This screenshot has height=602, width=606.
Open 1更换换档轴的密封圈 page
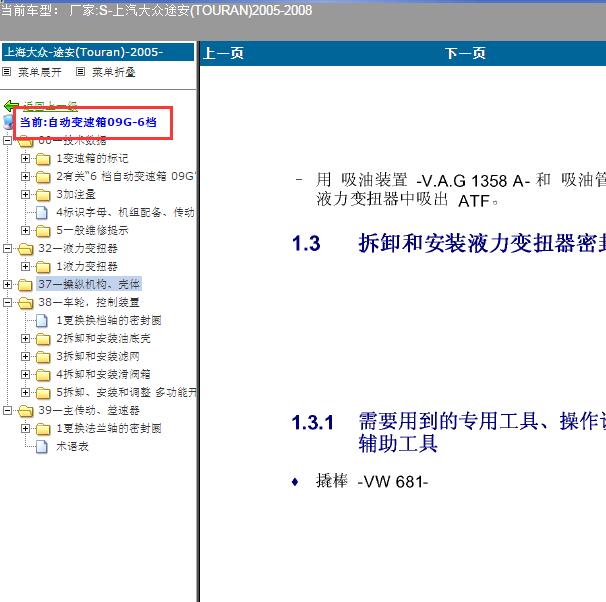point(109,320)
